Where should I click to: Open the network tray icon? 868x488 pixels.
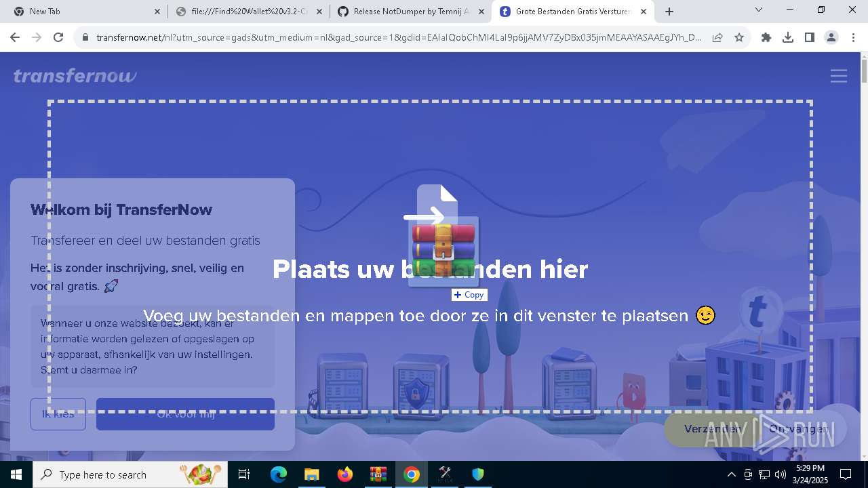point(764,474)
